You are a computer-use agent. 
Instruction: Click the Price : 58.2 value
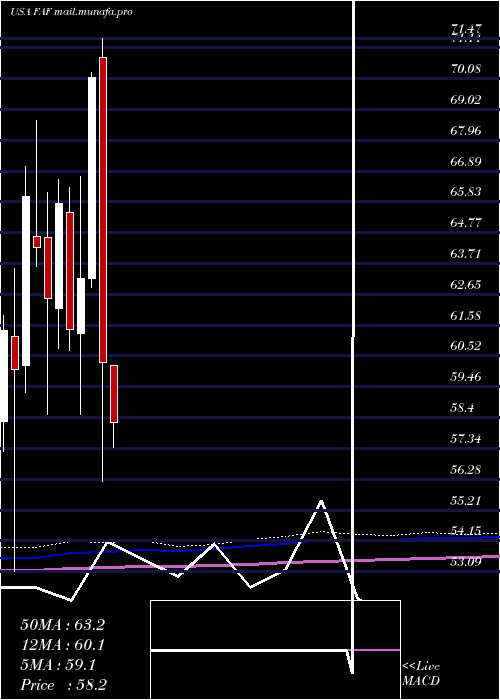point(63,685)
